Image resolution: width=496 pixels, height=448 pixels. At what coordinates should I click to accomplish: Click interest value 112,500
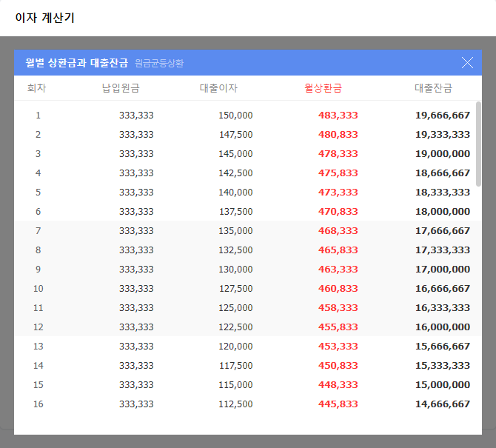coord(235,404)
